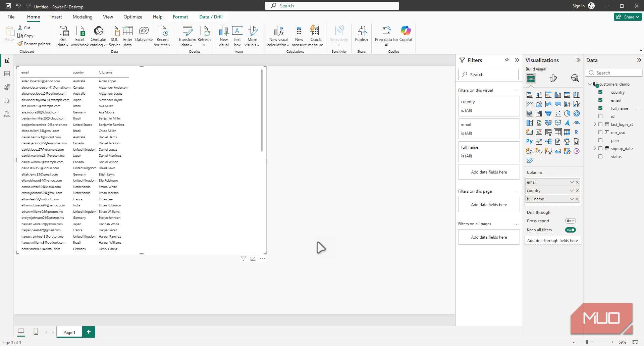
Task: Choose the KPI visualization
Action: click(539, 132)
